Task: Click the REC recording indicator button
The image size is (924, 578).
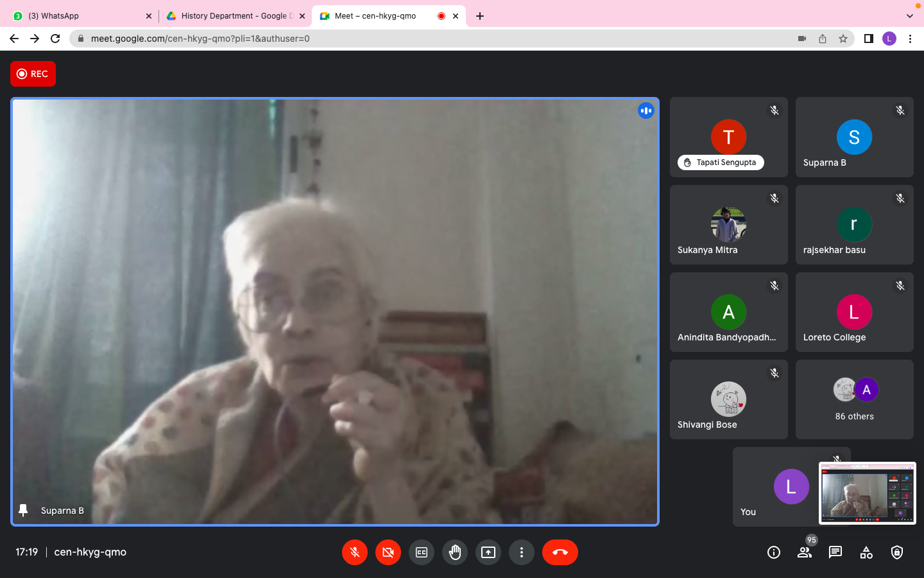Action: [x=33, y=74]
